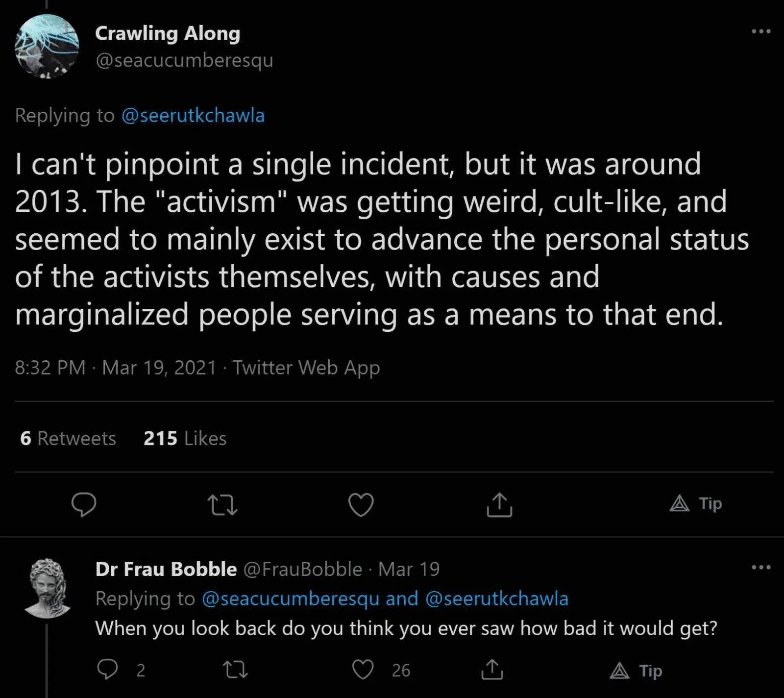Like the main tweet with heart icon

tap(361, 504)
